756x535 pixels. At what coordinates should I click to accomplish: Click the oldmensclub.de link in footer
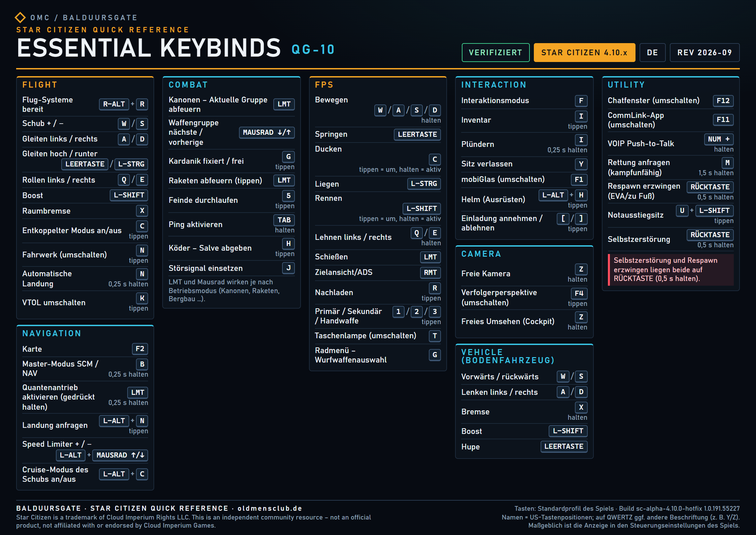pyautogui.click(x=270, y=508)
